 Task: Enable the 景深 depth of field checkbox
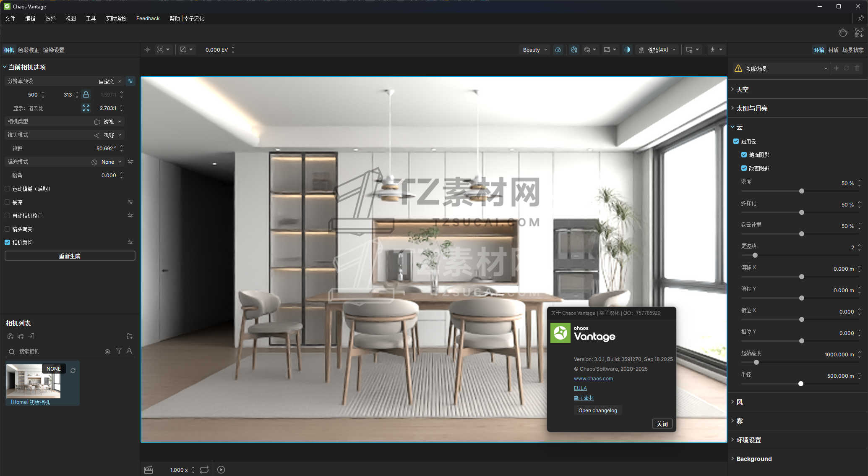click(x=8, y=202)
